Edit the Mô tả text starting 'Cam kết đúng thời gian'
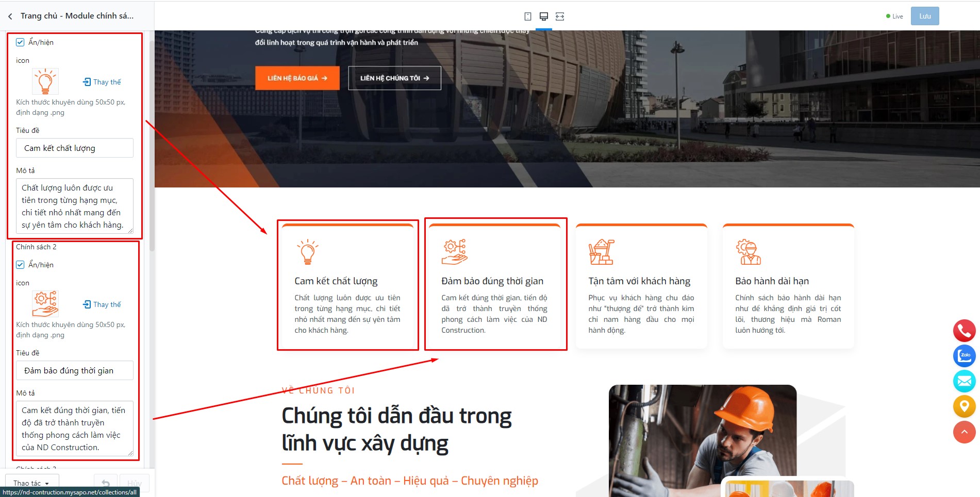The height and width of the screenshot is (497, 980). click(75, 429)
